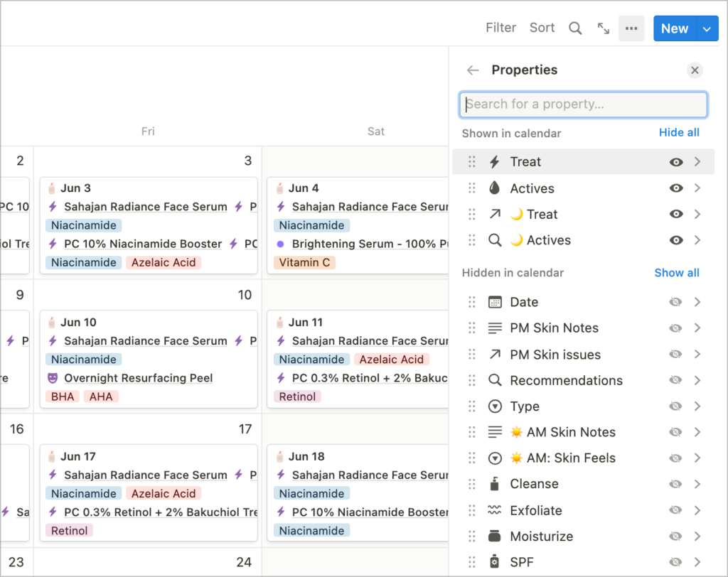Show the SPF property
728x577 pixels.
pos(675,562)
